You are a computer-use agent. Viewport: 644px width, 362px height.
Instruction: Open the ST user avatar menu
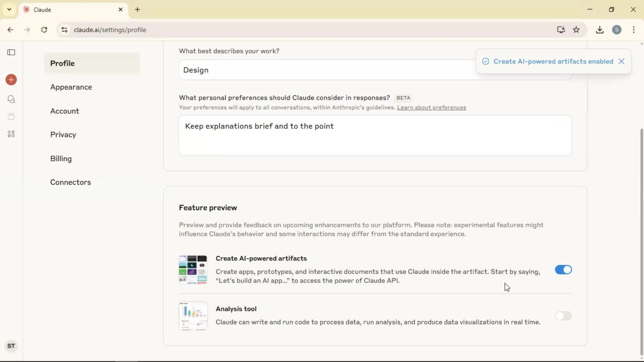(x=11, y=346)
